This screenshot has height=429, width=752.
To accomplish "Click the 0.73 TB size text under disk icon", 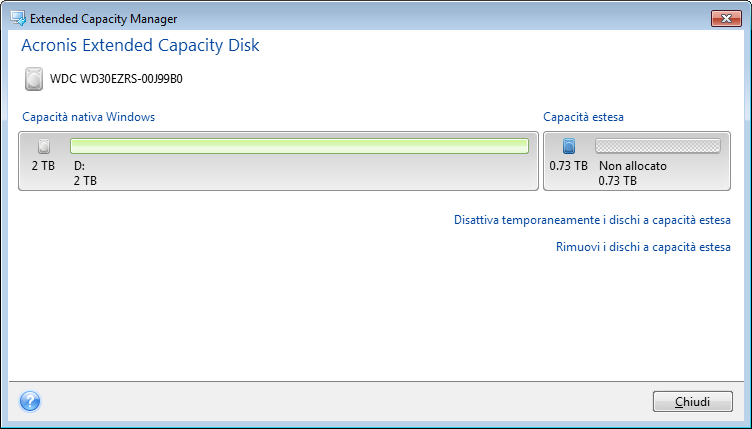I will [x=568, y=166].
